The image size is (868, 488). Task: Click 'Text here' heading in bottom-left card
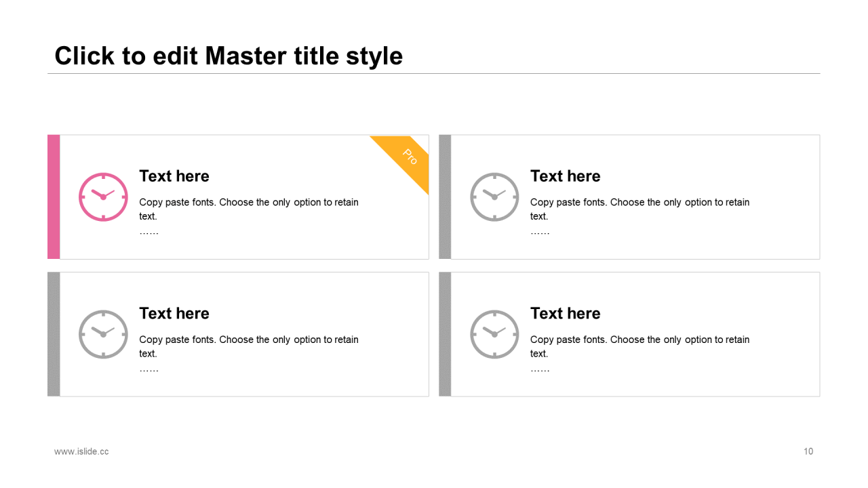click(x=174, y=314)
